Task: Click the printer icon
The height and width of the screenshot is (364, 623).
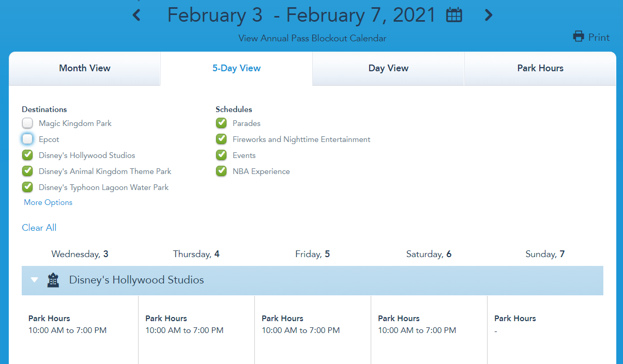Action: tap(579, 37)
